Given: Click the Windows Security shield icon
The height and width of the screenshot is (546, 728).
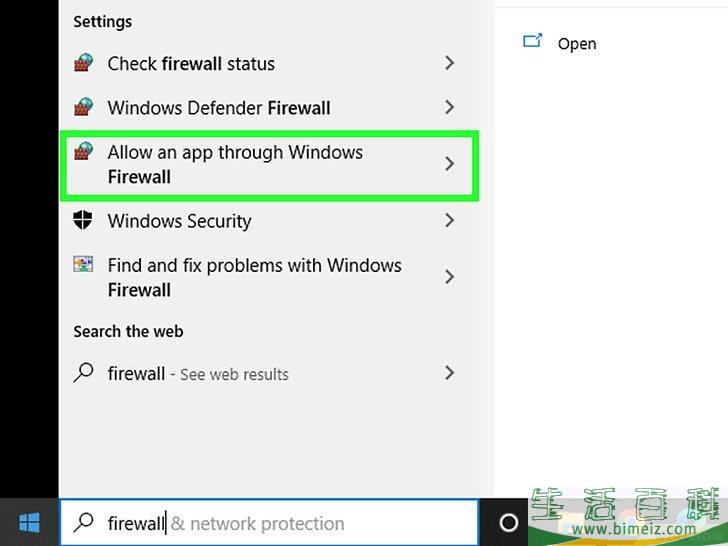Looking at the screenshot, I should coord(84,221).
